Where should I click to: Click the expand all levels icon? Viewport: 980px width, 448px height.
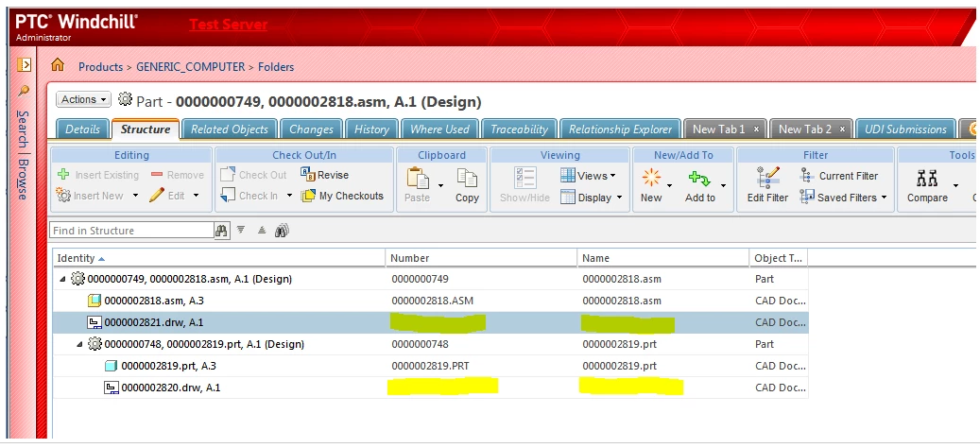click(x=241, y=231)
